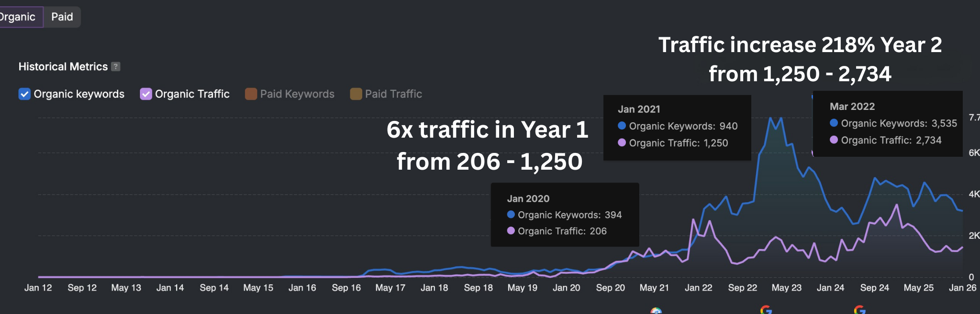Click the Mar 2022 tooltip box
Viewport: 980px width, 314px height.
click(x=887, y=124)
